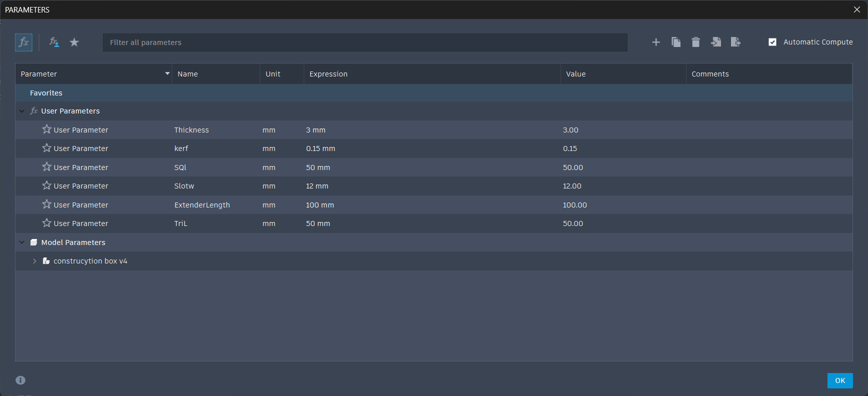868x396 pixels.
Task: Click the import parameters icon
Action: pos(716,42)
